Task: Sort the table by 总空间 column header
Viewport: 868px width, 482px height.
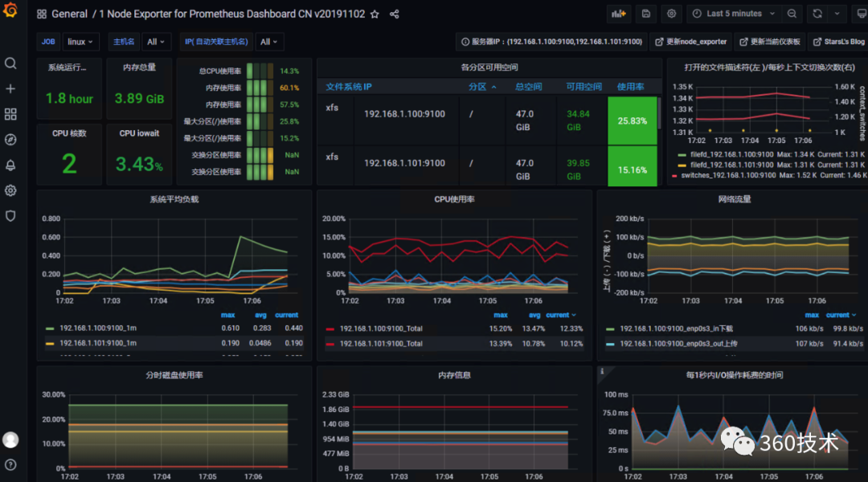Action: pos(528,87)
